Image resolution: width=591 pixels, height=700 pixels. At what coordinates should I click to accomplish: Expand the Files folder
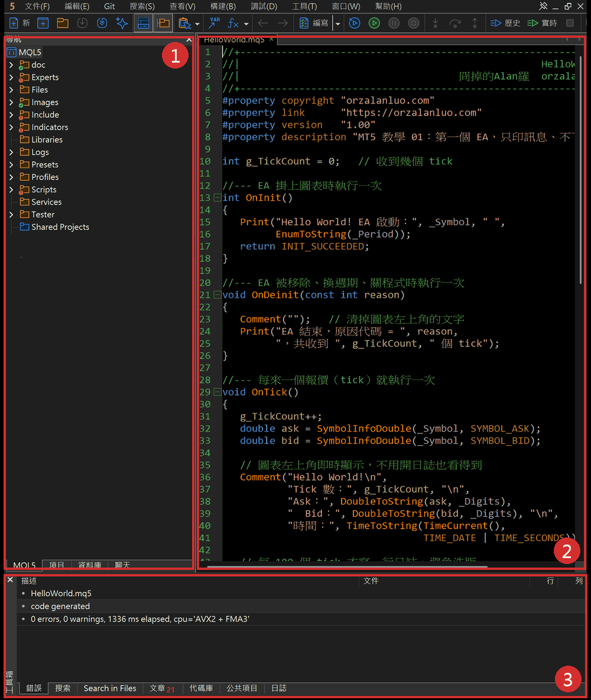pyautogui.click(x=11, y=90)
